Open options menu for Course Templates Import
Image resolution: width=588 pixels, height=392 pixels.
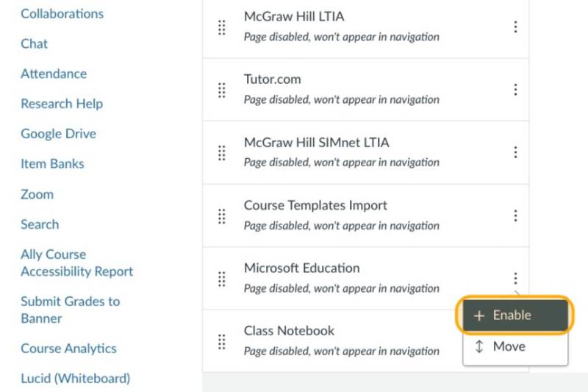(516, 215)
